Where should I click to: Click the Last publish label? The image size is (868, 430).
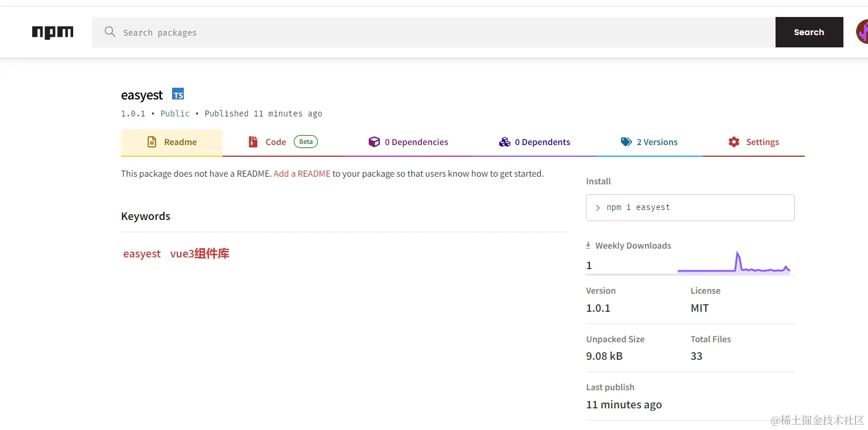[610, 387]
